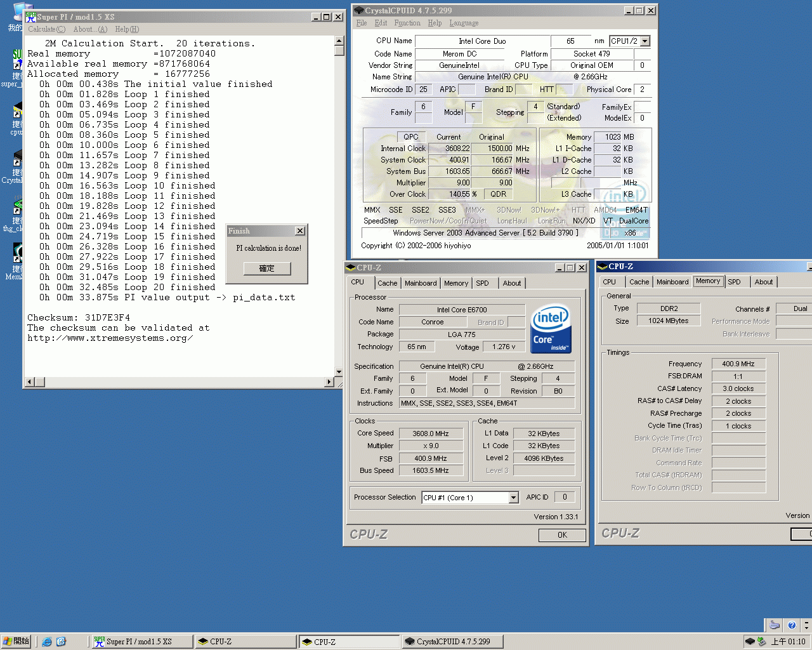Click title bar icon of CPU-Z Processor window
812x650 pixels.
pyautogui.click(x=351, y=268)
